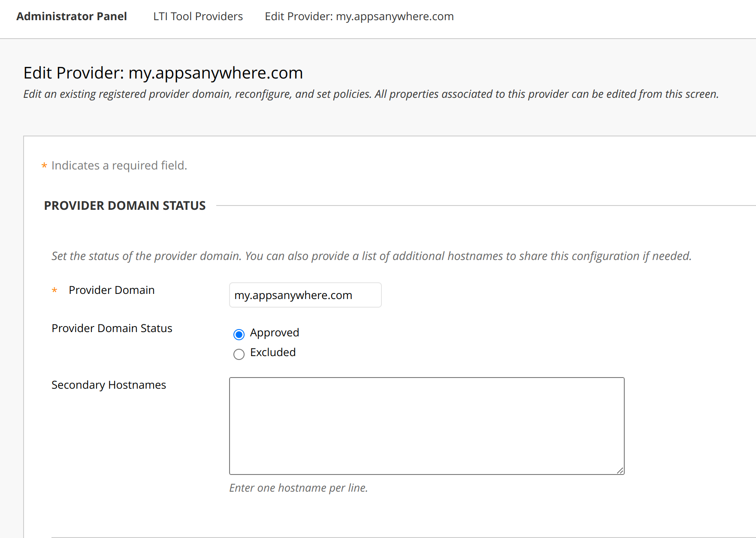Click the Secondary Hostnames label

pyautogui.click(x=109, y=385)
